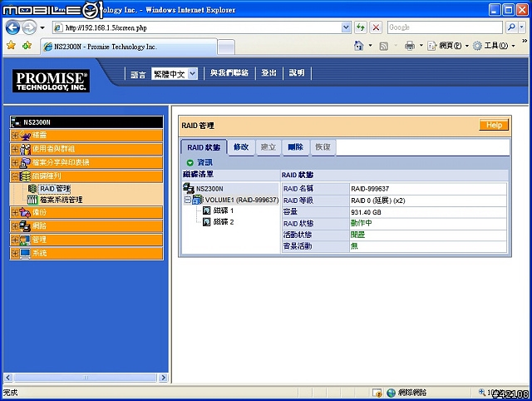The height and width of the screenshot is (401, 532).
Task: Collapse the VOLUME1 tree node
Action: 188,200
